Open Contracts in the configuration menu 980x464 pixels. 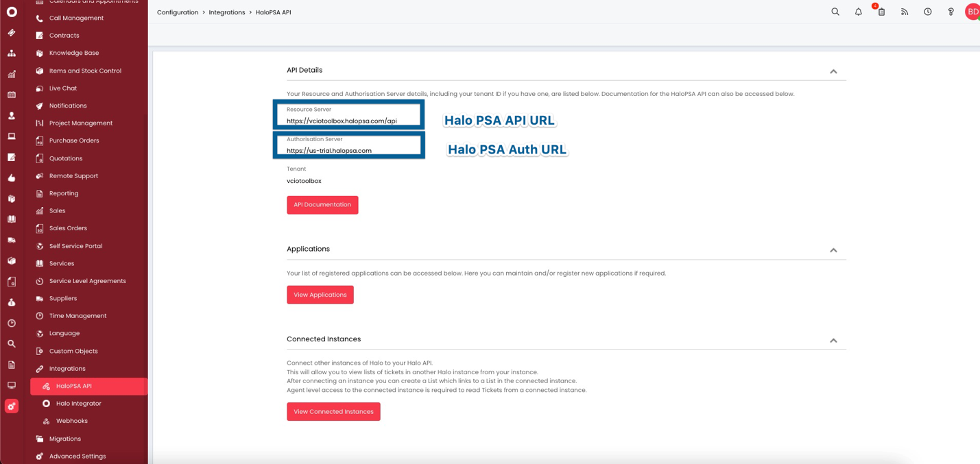click(x=64, y=36)
